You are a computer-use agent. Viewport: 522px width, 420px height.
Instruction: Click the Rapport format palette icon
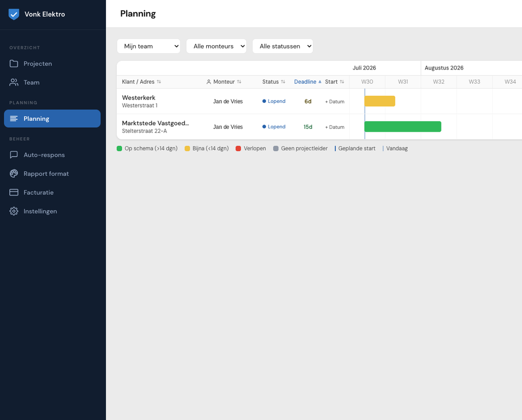coord(14,174)
